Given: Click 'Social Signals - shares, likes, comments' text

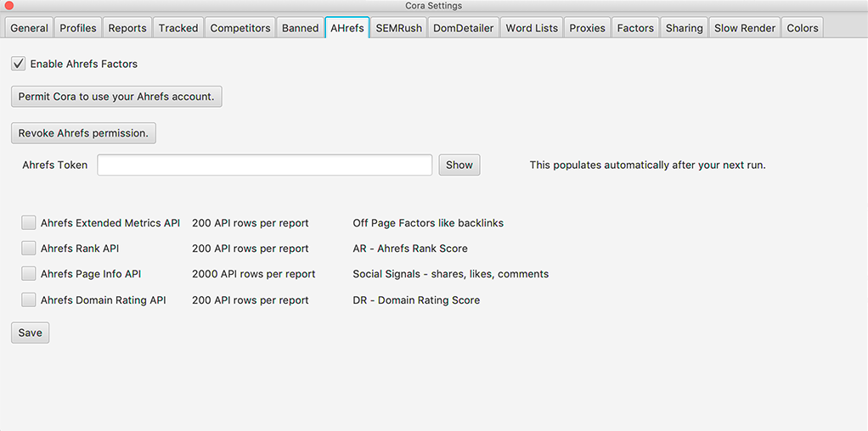Looking at the screenshot, I should coord(451,274).
